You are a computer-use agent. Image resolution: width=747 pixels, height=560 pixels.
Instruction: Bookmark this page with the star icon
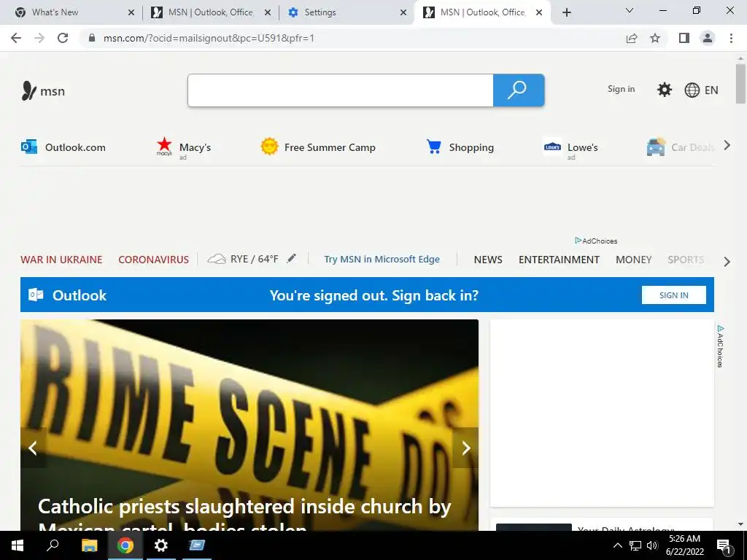click(655, 38)
